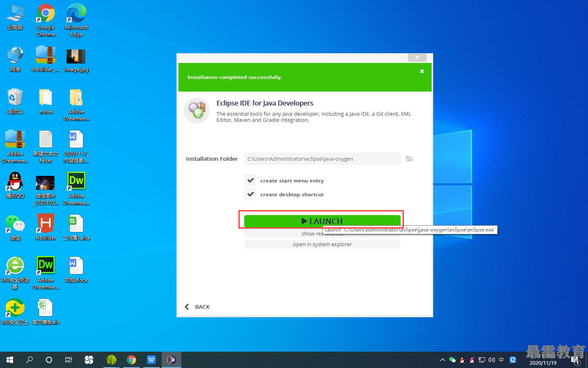Open the Windows Start menu
The height and width of the screenshot is (368, 588).
pos(10,360)
